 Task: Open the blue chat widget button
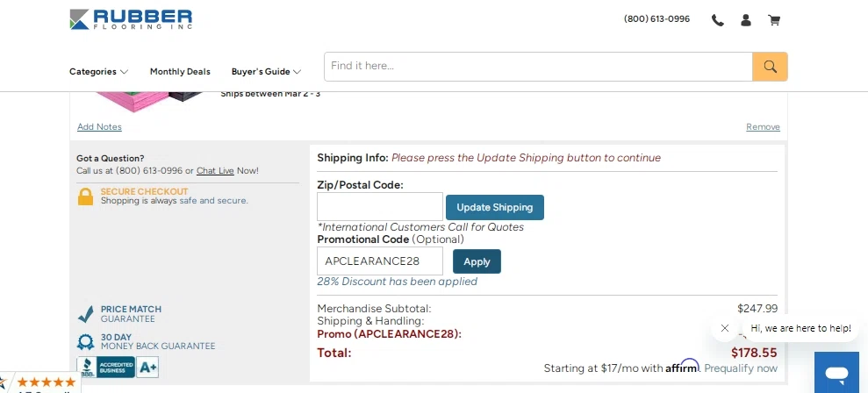point(836,374)
